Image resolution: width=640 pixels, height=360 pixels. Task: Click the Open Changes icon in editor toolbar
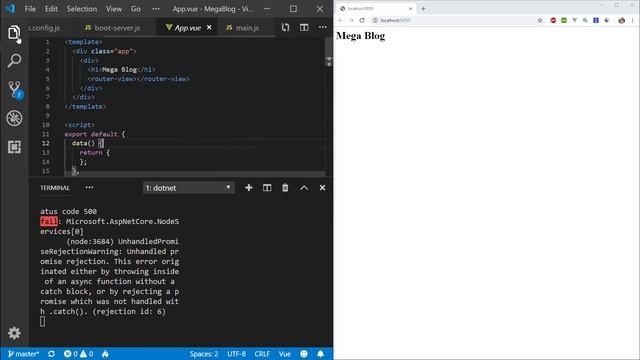pos(285,27)
